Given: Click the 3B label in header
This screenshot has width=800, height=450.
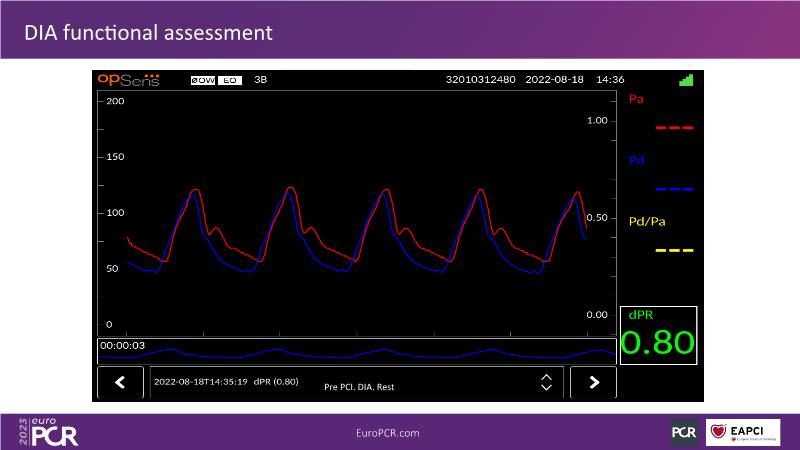Looking at the screenshot, I should (x=261, y=79).
